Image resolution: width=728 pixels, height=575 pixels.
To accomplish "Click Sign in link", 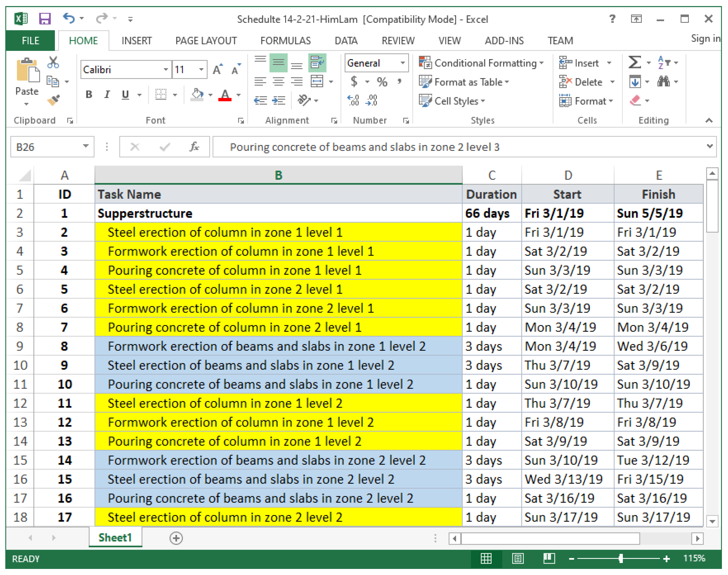I will (x=706, y=39).
